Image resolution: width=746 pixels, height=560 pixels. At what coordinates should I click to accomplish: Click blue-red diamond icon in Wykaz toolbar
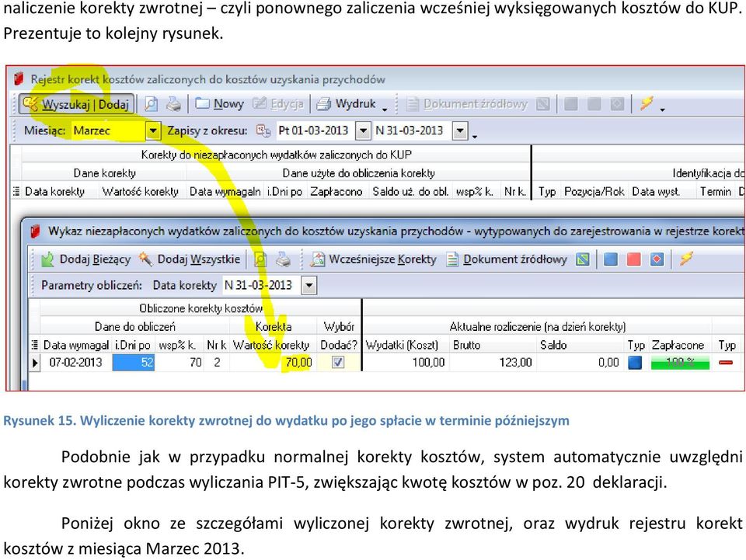(x=657, y=259)
